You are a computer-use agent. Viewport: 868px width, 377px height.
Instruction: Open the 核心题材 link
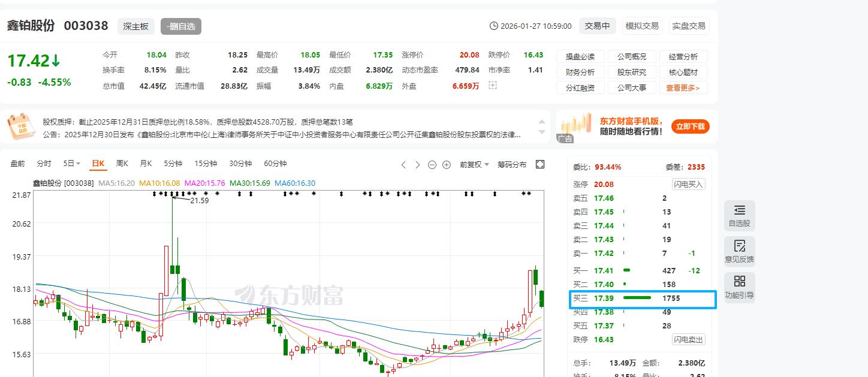click(683, 72)
